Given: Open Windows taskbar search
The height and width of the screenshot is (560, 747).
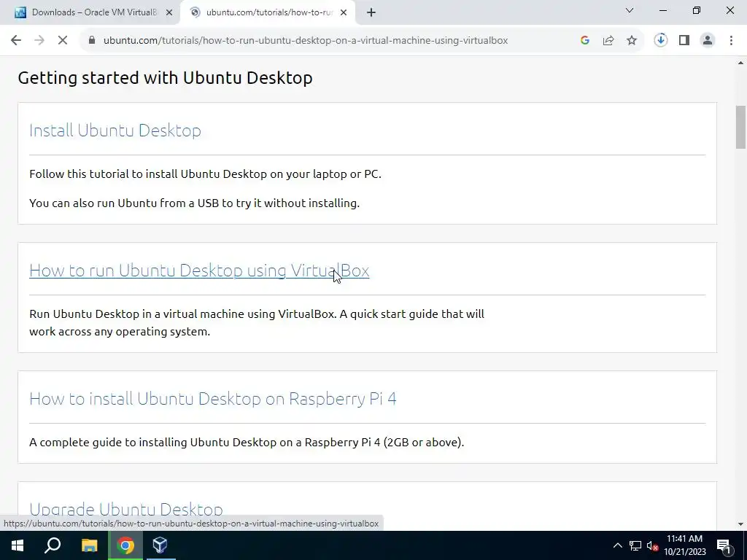Looking at the screenshot, I should 53,545.
